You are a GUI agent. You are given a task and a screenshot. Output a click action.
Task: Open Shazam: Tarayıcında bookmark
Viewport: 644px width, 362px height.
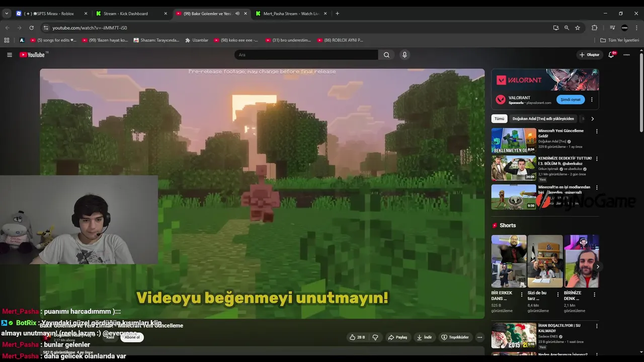[156, 40]
